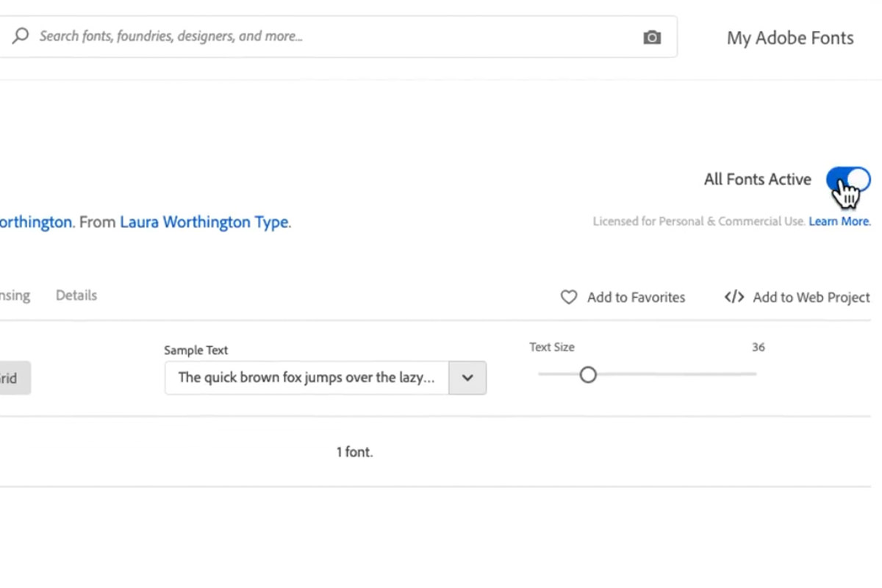Focus the Search fonts input field
Screen dimensions: 882x588
[331, 36]
